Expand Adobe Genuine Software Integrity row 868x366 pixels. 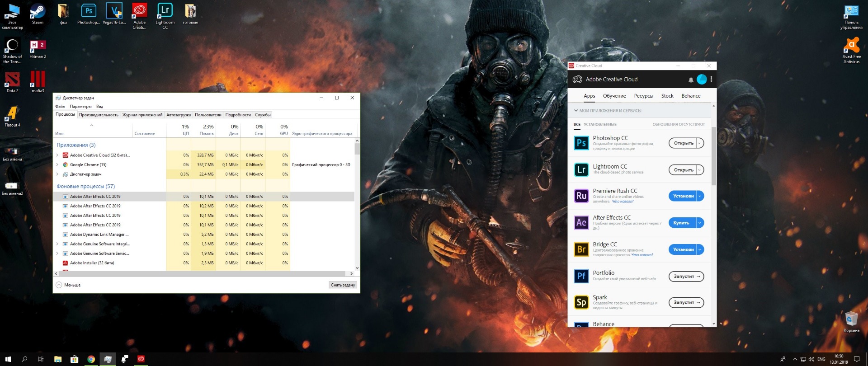(x=57, y=244)
